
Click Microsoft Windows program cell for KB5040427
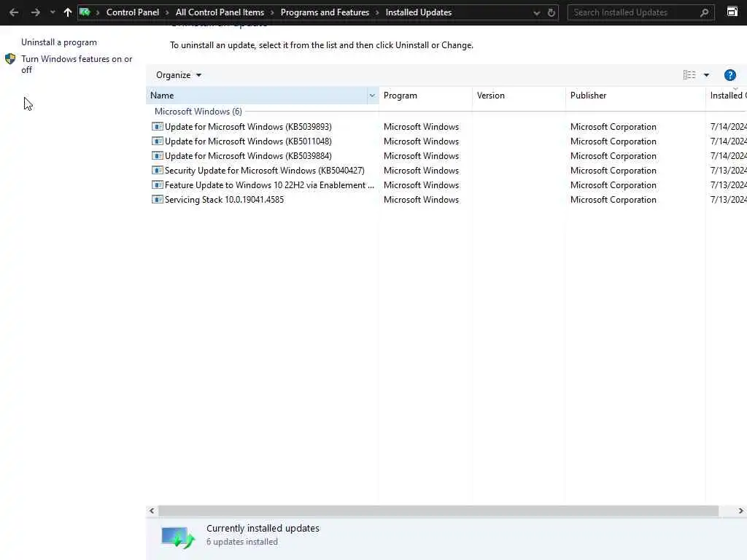(x=421, y=171)
